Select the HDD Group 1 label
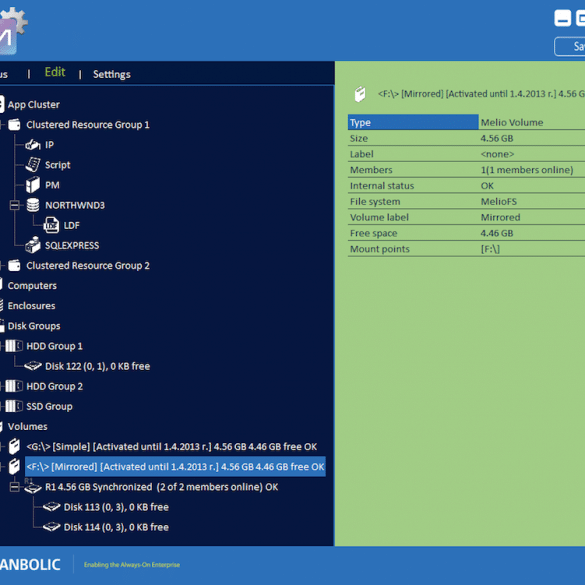Viewport: 585px width, 585px height. tap(54, 346)
